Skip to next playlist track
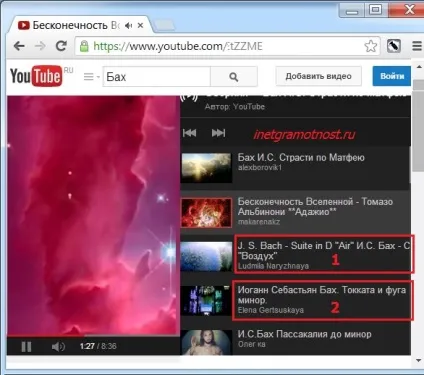424x375 pixels. pyautogui.click(x=218, y=133)
